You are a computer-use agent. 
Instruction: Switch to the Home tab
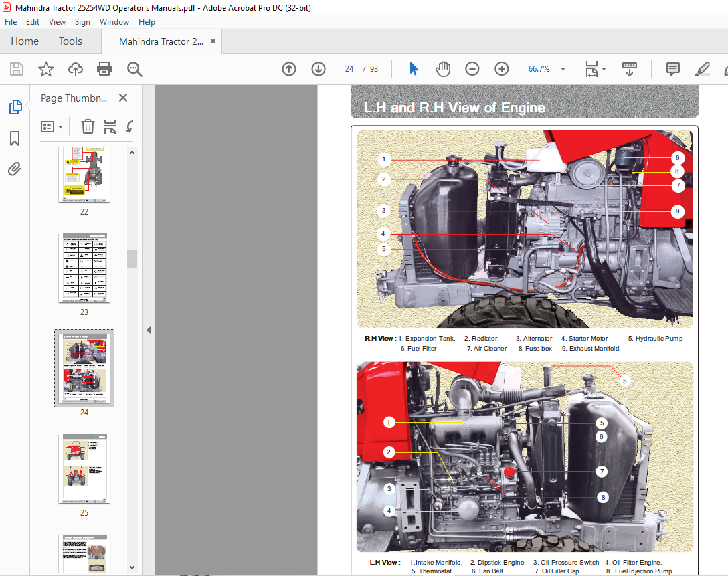tap(25, 41)
